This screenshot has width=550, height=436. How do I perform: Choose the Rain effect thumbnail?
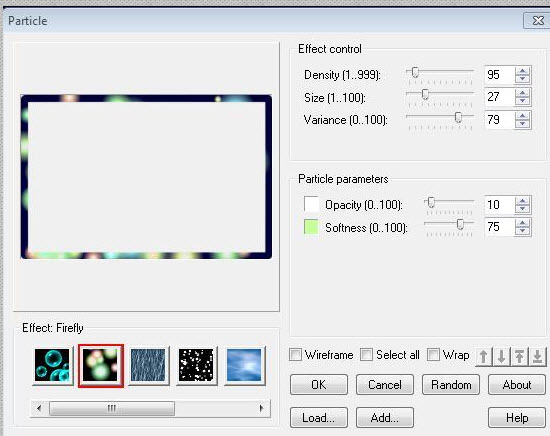pos(148,365)
